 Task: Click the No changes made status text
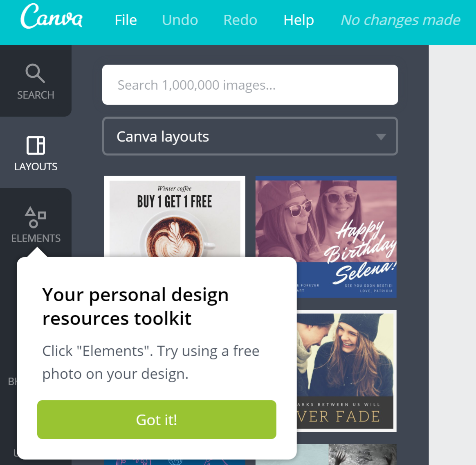[400, 20]
